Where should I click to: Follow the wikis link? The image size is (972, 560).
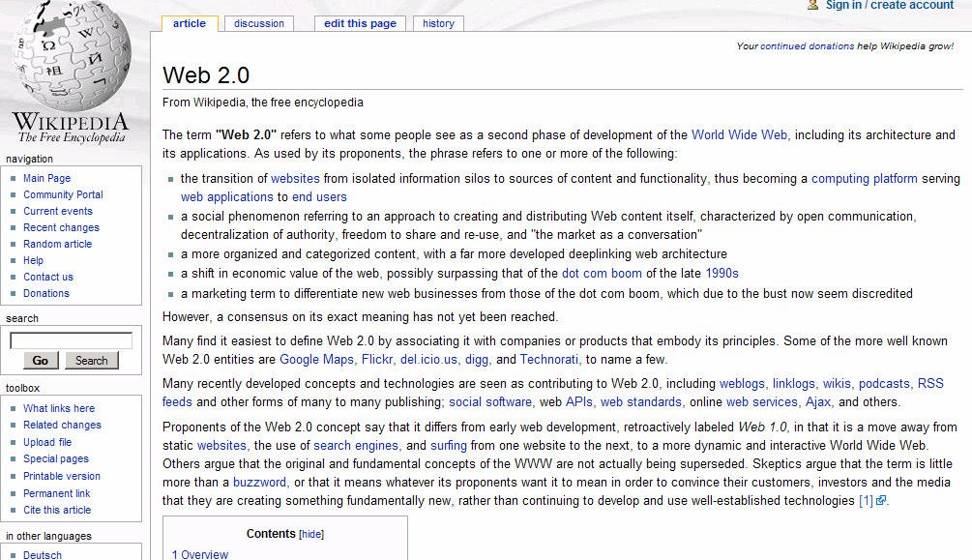[837, 384]
